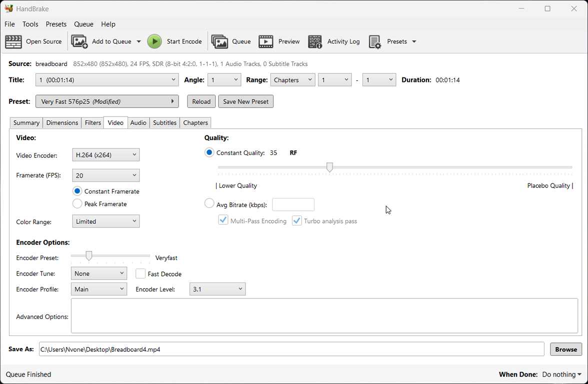Open the File menu

9,24
